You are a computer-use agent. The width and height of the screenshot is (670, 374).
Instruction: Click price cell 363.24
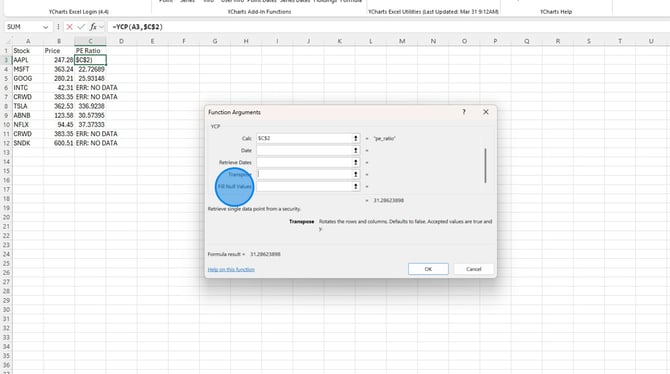click(59, 69)
